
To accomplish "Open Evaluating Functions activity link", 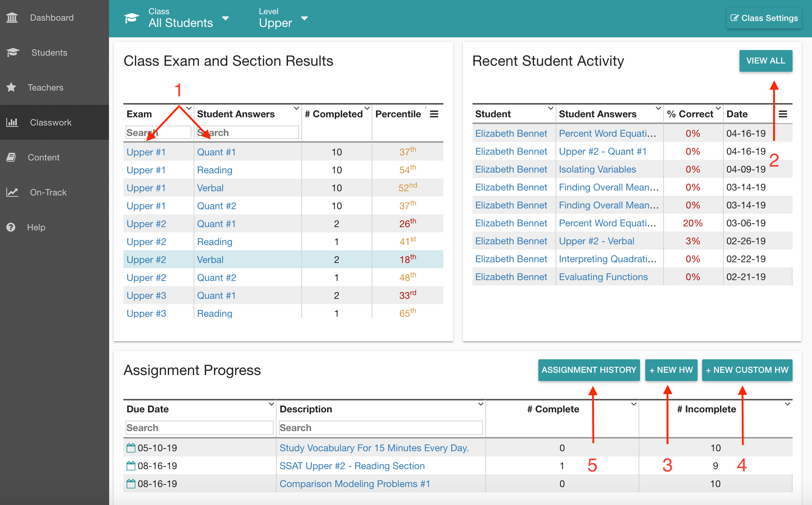I will click(x=603, y=277).
